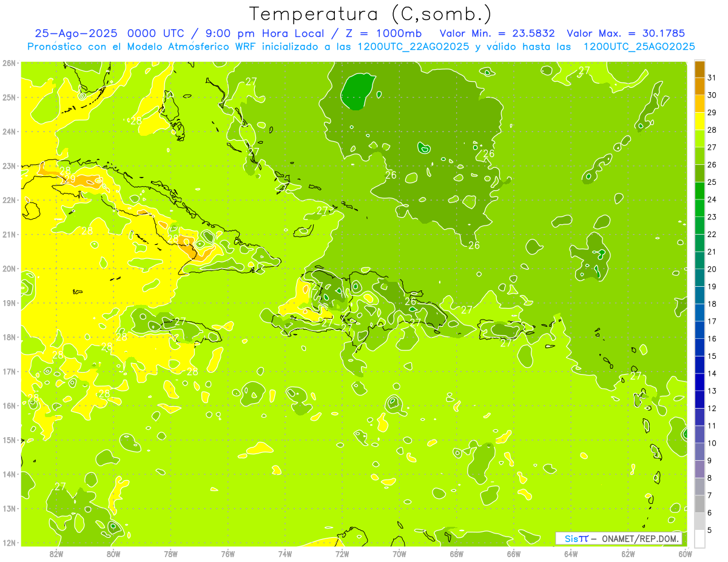The image size is (728, 562).
Task: Click the 70W longitude axis label
Action: tap(399, 554)
